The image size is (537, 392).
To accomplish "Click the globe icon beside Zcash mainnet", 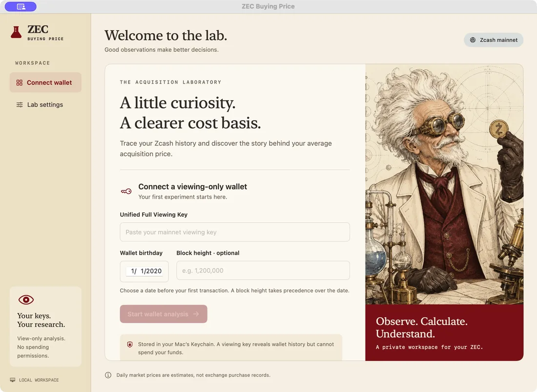I will [x=473, y=40].
